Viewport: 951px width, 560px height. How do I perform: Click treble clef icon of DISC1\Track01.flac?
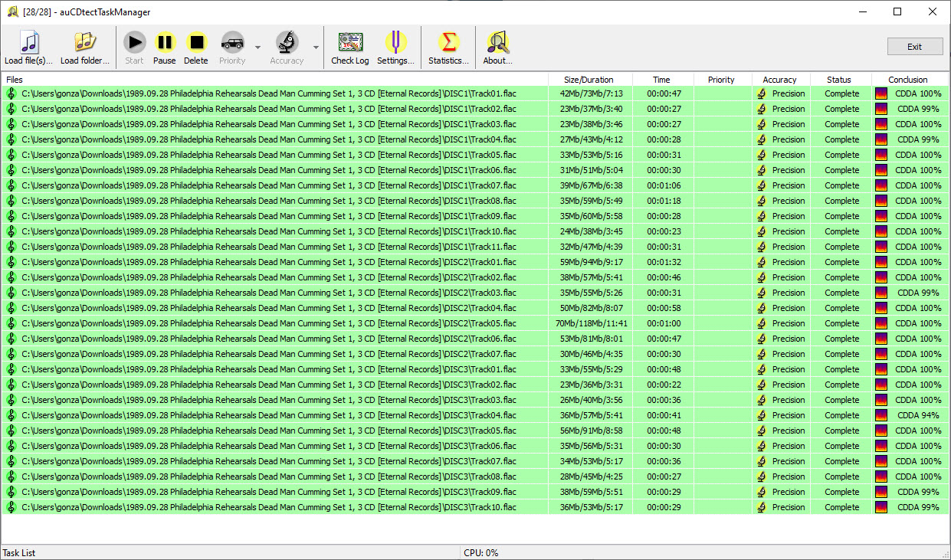11,93
